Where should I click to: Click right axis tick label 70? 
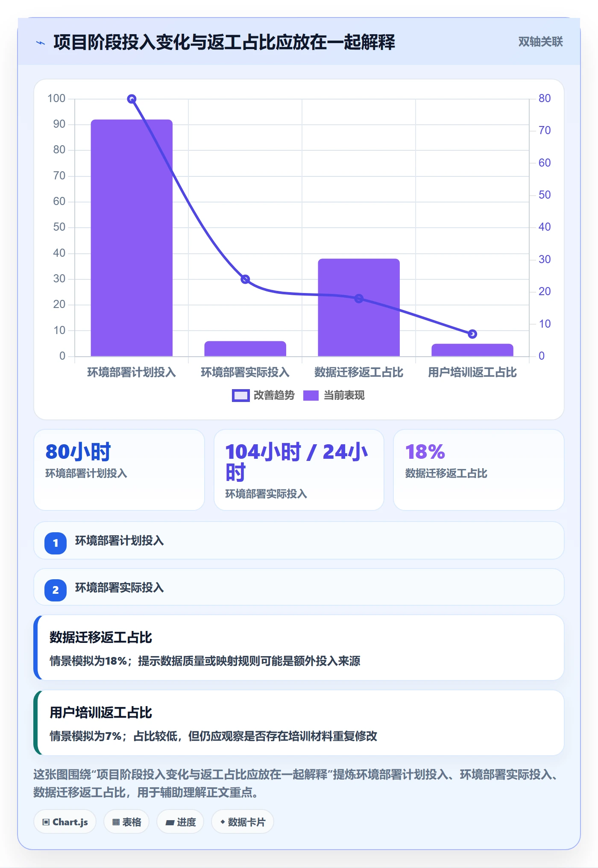[545, 131]
